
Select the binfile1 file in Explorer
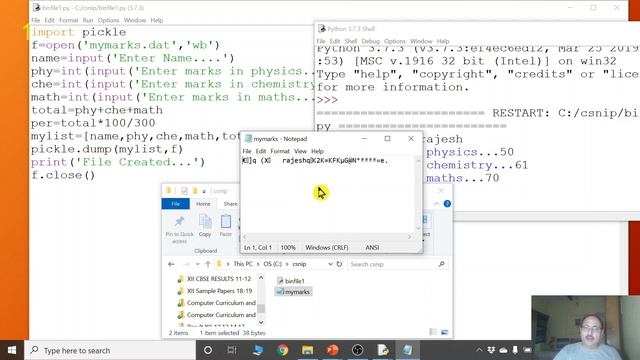290,281
